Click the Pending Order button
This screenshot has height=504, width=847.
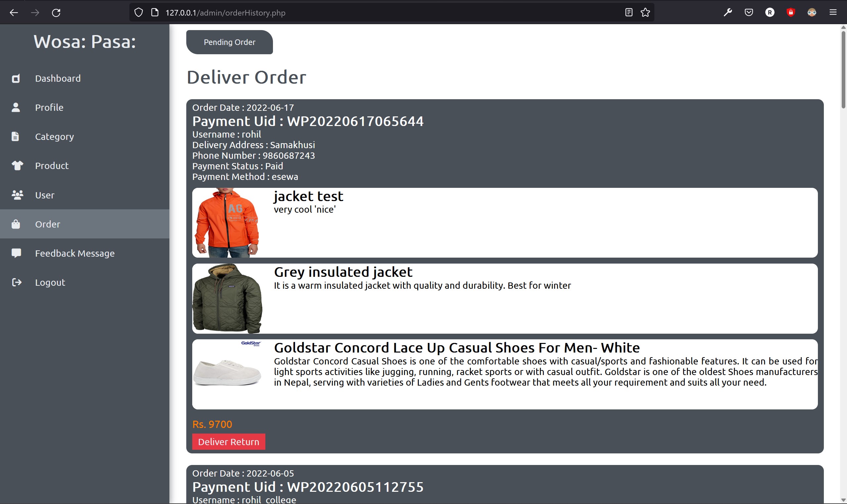point(229,42)
